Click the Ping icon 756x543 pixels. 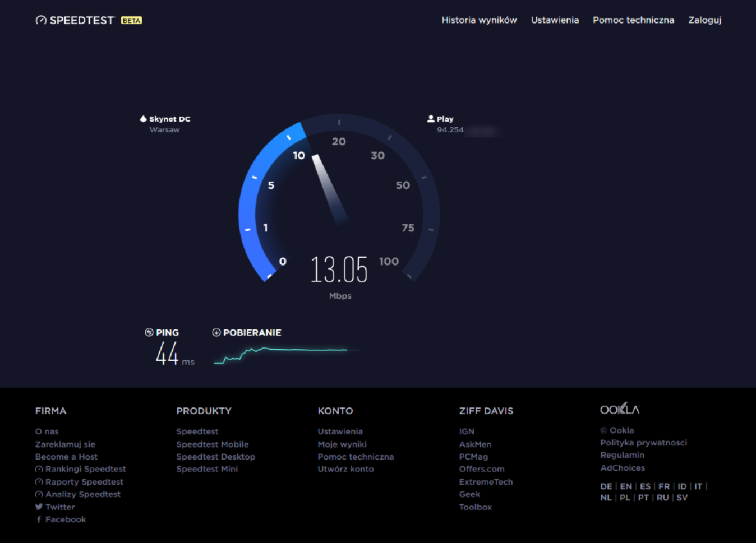(149, 332)
